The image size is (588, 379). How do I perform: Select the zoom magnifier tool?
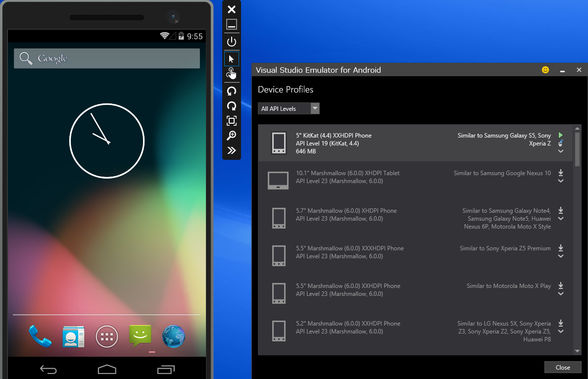point(232,135)
